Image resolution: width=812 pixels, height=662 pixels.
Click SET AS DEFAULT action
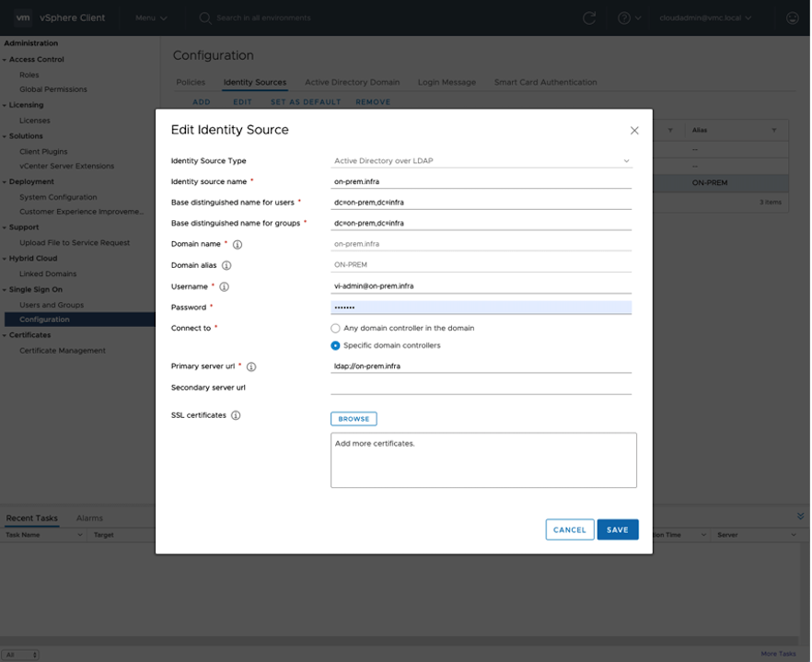coord(306,102)
